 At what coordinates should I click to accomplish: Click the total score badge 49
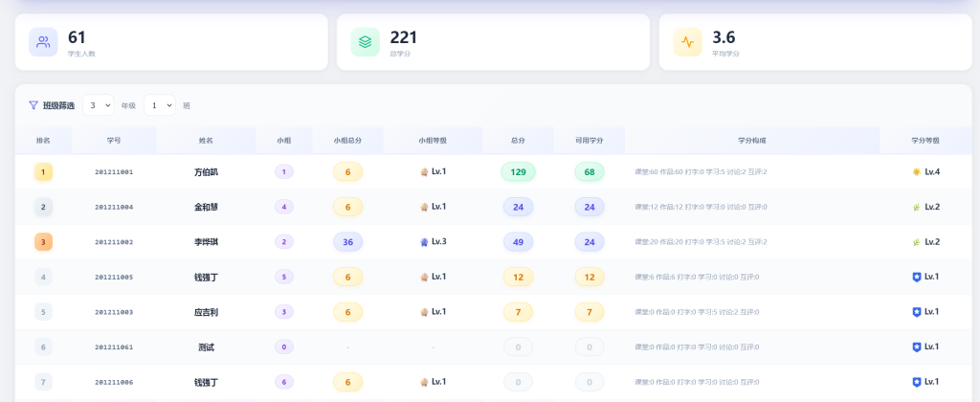518,242
